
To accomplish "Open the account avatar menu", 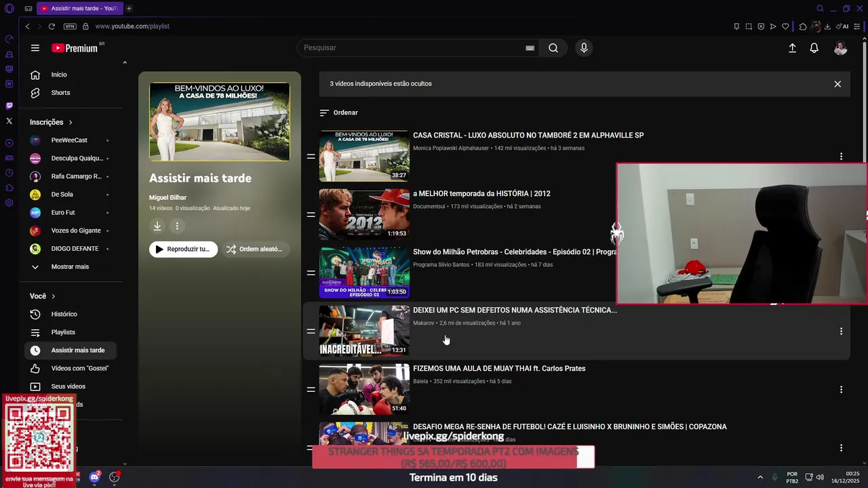I will click(840, 48).
